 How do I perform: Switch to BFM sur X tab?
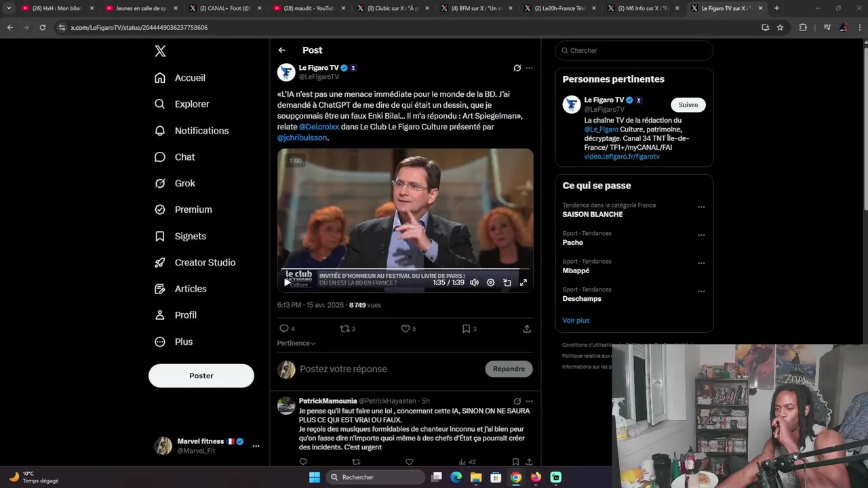pyautogui.click(x=475, y=8)
